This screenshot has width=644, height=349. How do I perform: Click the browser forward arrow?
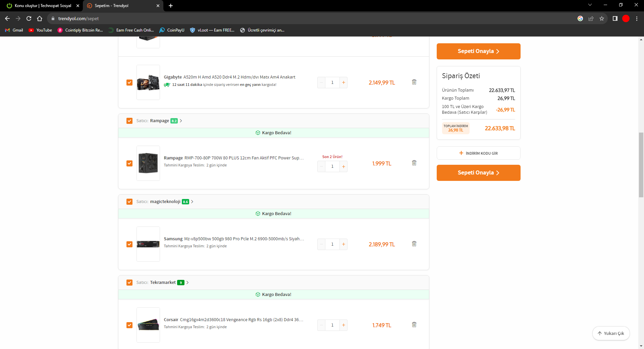coord(18,18)
